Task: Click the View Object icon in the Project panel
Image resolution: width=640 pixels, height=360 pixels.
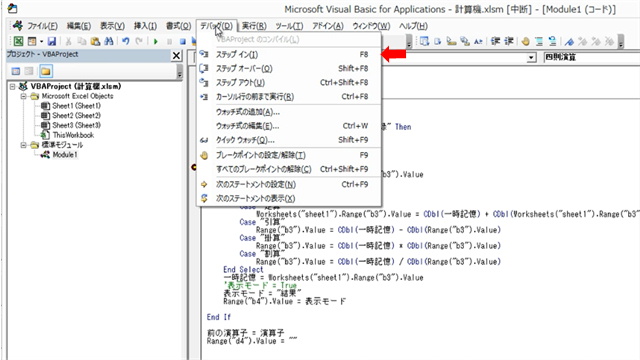Action: point(29,71)
